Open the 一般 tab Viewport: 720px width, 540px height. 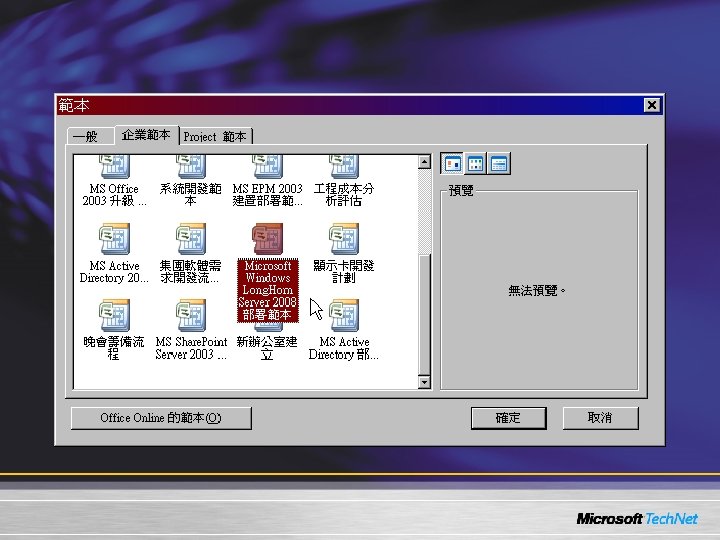[90, 136]
